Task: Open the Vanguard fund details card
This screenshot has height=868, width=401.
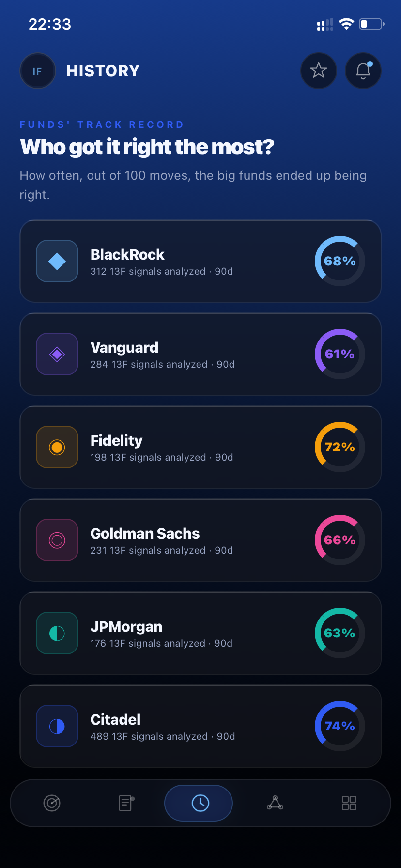Action: (x=200, y=354)
